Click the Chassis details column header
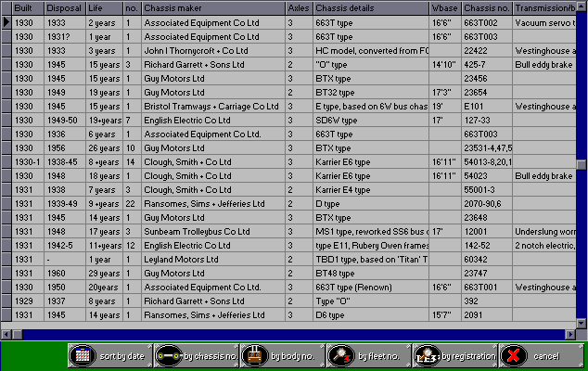This screenshot has height=371, width=588. pyautogui.click(x=371, y=7)
